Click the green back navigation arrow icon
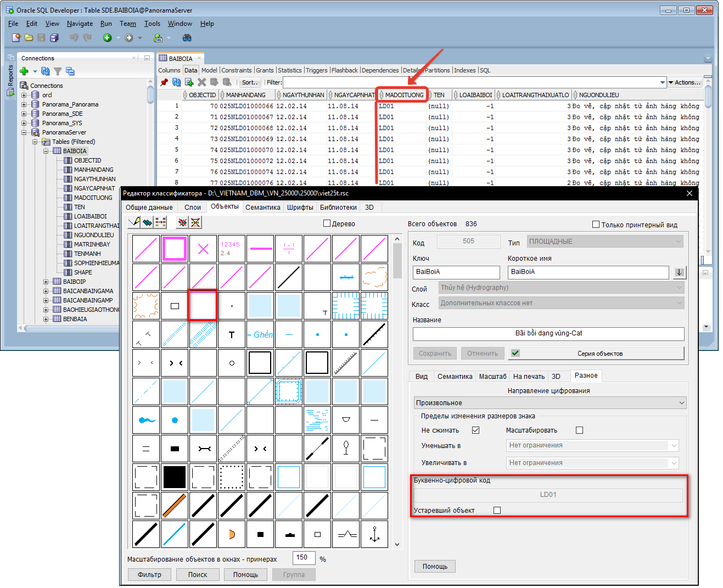The image size is (723, 588). point(108,38)
